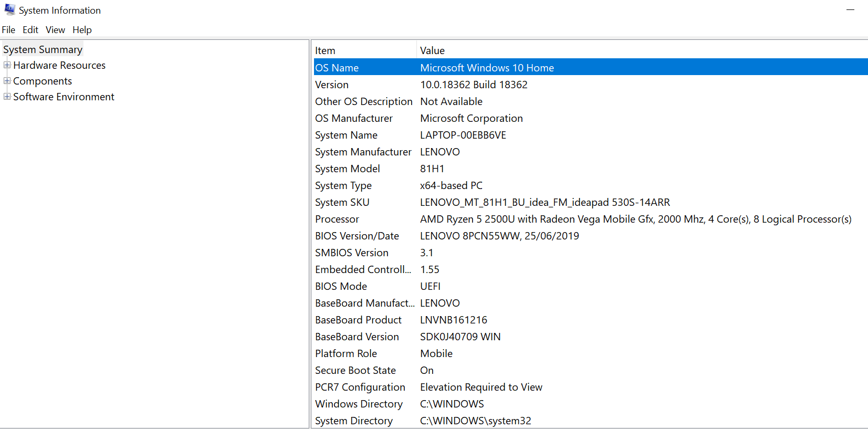This screenshot has height=429, width=868.
Task: Click the On secure boot value
Action: click(427, 370)
